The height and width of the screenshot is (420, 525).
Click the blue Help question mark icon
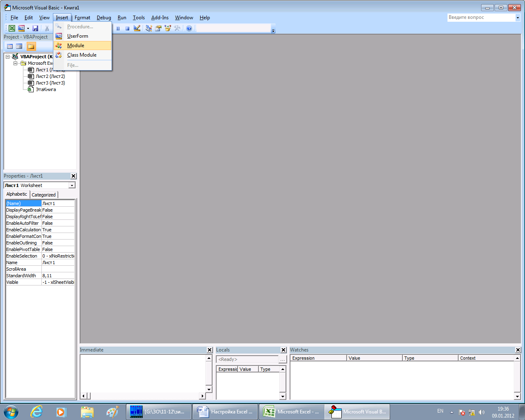(x=189, y=28)
